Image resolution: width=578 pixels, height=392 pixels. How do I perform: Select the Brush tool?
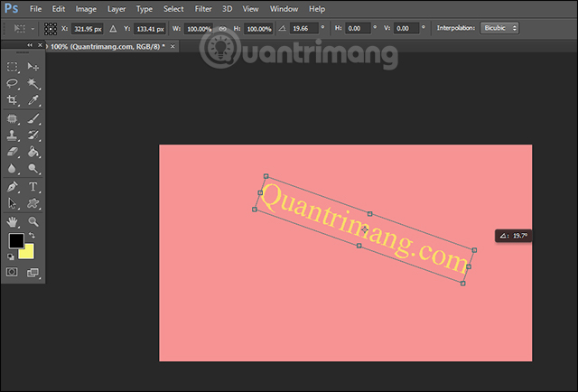point(33,117)
